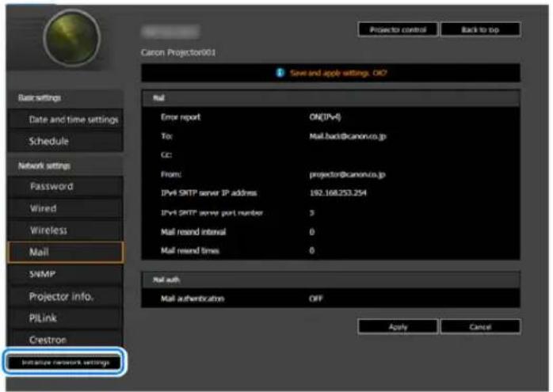
Task: Select the Mail menu item
Action: pos(66,252)
